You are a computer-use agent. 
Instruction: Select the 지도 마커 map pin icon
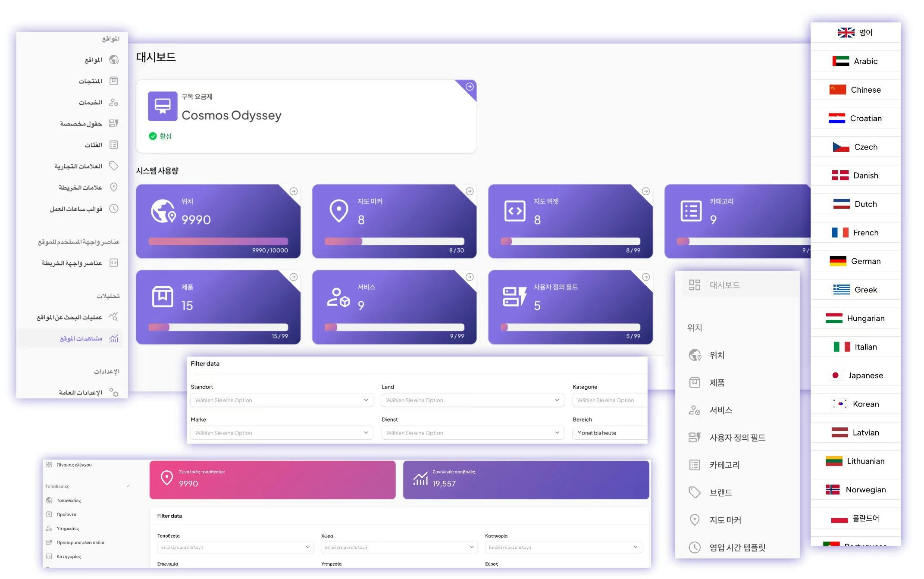tap(695, 520)
